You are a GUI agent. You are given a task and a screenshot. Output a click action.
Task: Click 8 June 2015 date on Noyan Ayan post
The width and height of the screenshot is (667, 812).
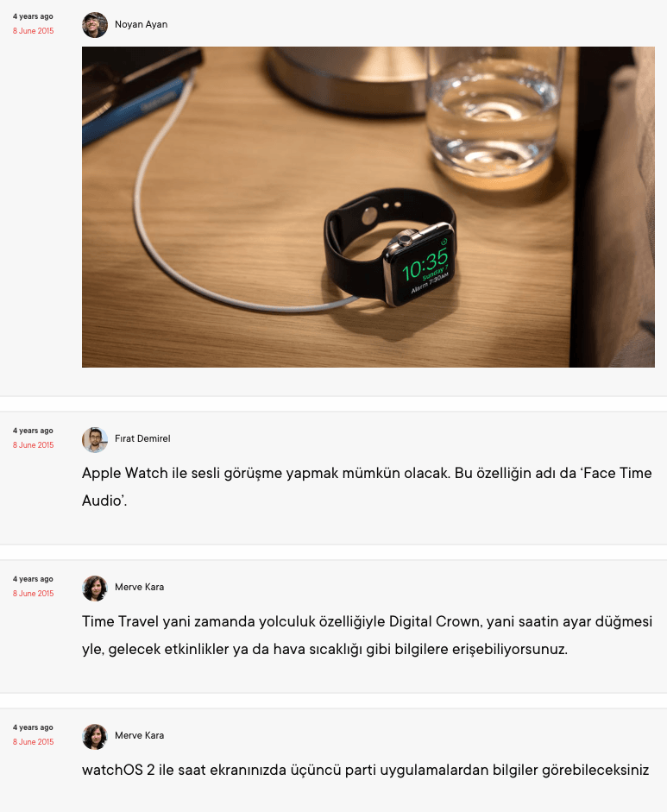[33, 31]
